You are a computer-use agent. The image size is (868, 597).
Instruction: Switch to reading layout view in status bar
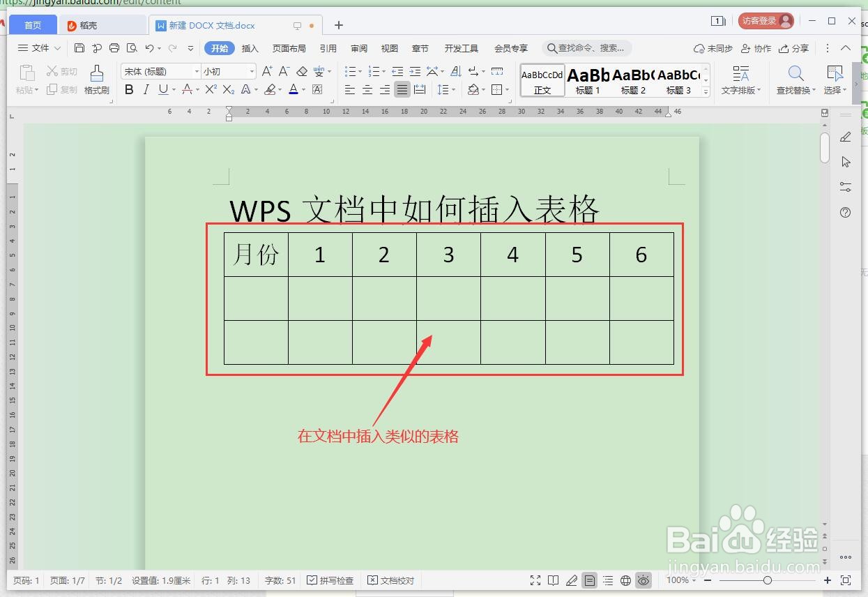[x=554, y=580]
